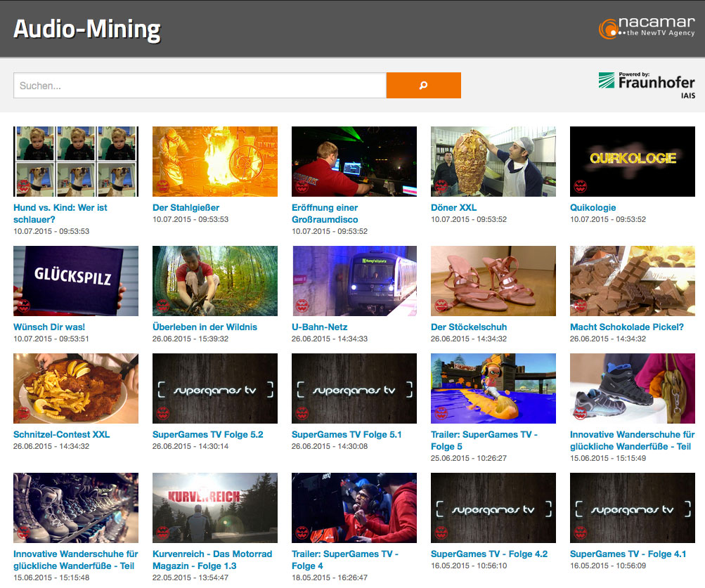Follow the Wanderschuhe title link dated 15:15:48
Viewport: 705px width, 588px height.
(75, 560)
